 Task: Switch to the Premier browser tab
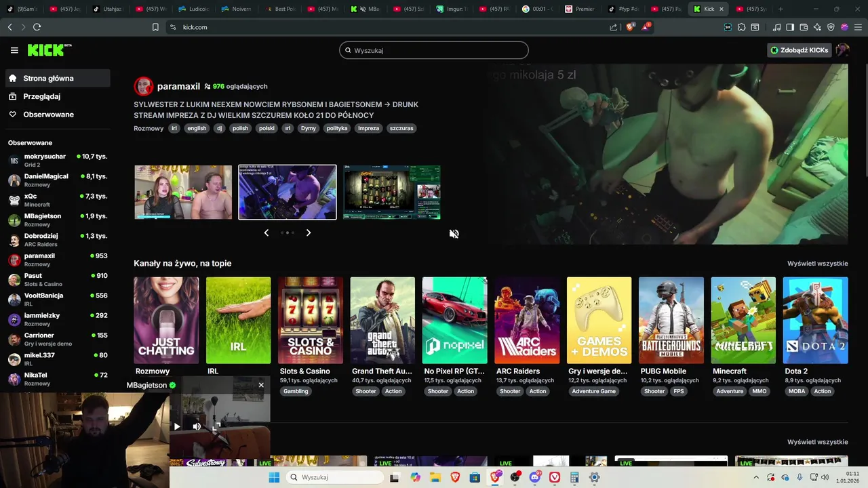pos(579,9)
